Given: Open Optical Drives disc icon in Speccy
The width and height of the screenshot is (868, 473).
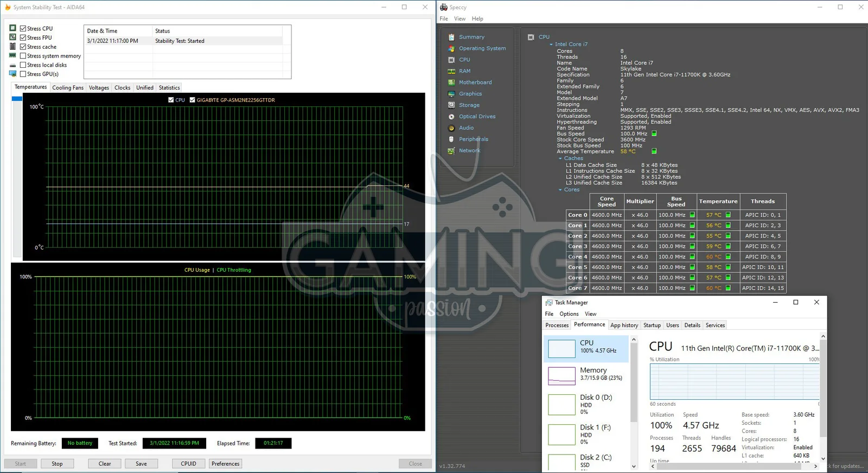Looking at the screenshot, I should tap(451, 117).
